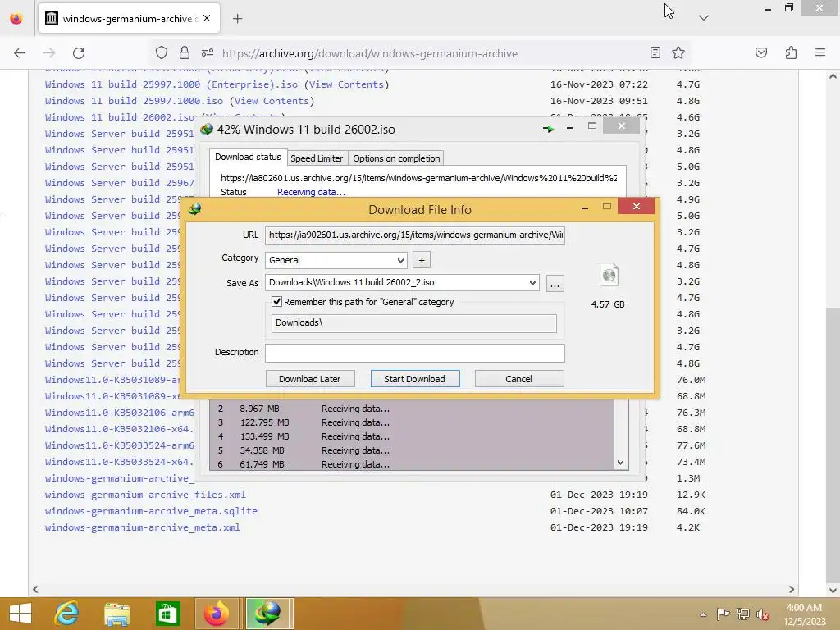Show hidden tray icons arrow
Image resolution: width=840 pixels, height=630 pixels.
[703, 614]
